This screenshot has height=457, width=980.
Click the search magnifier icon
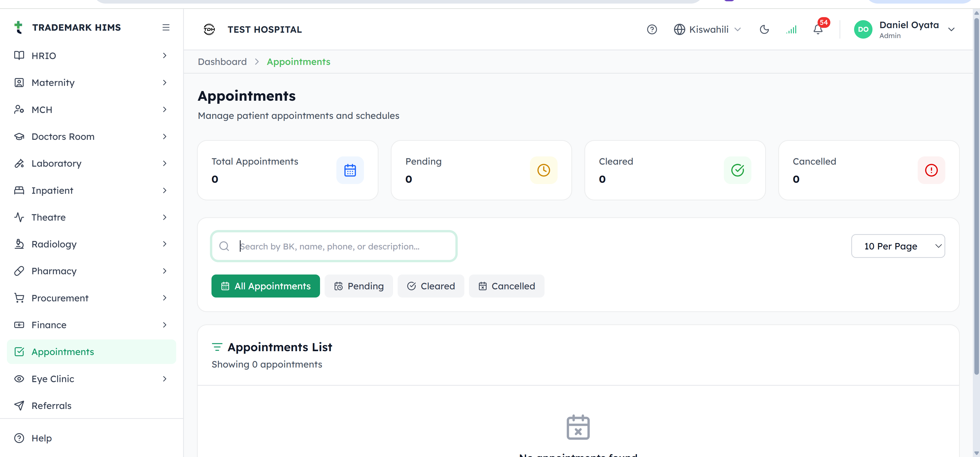[x=224, y=246]
